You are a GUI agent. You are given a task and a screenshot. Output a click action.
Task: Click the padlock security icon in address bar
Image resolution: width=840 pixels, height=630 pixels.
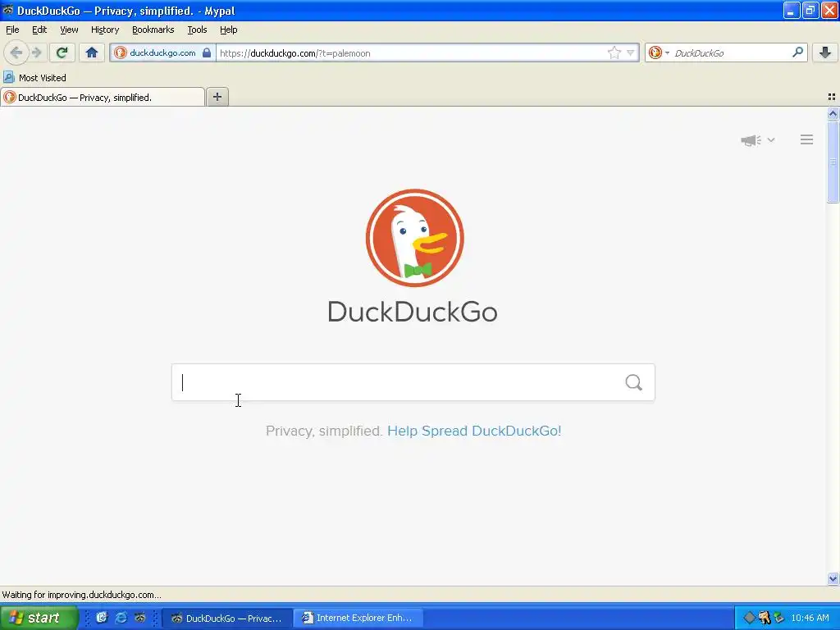point(207,52)
